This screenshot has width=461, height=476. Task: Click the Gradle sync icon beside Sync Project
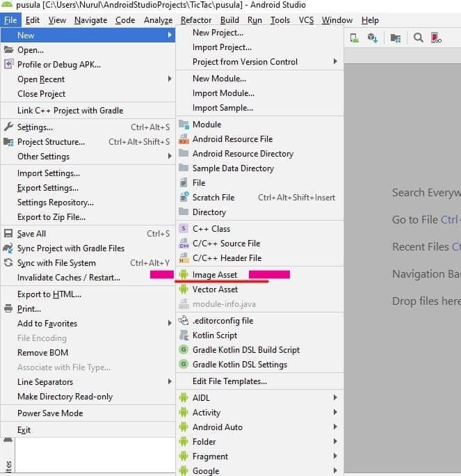[8, 248]
